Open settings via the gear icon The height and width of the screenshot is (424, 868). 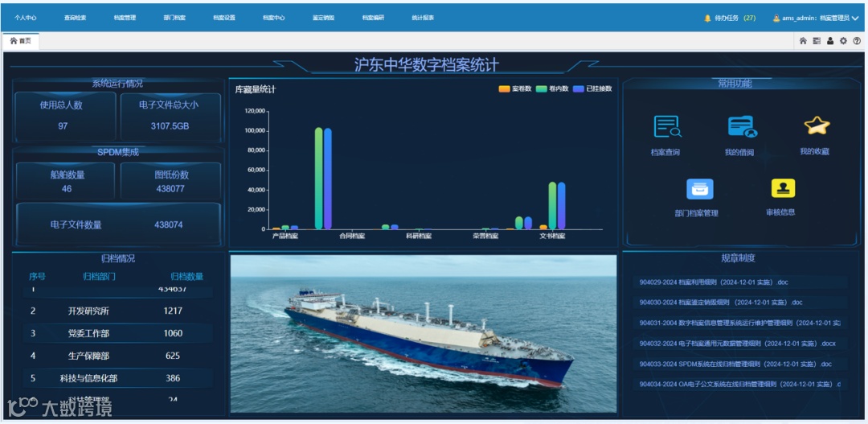pyautogui.click(x=843, y=41)
